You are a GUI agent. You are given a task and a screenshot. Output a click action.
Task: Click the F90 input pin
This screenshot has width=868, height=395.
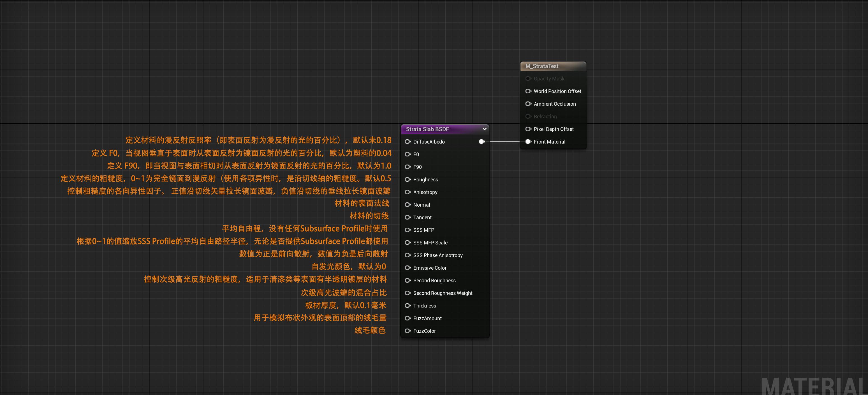[x=408, y=167]
